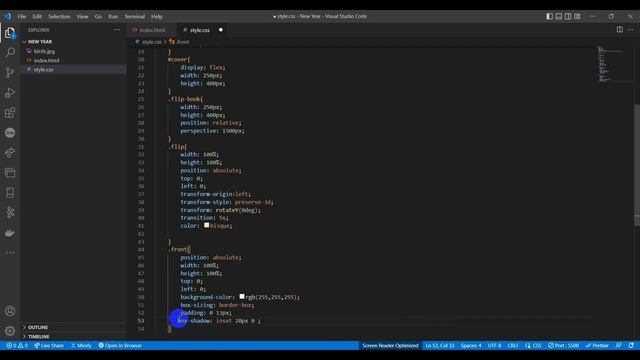Open the Run menu
The height and width of the screenshot is (360, 640).
(113, 16)
